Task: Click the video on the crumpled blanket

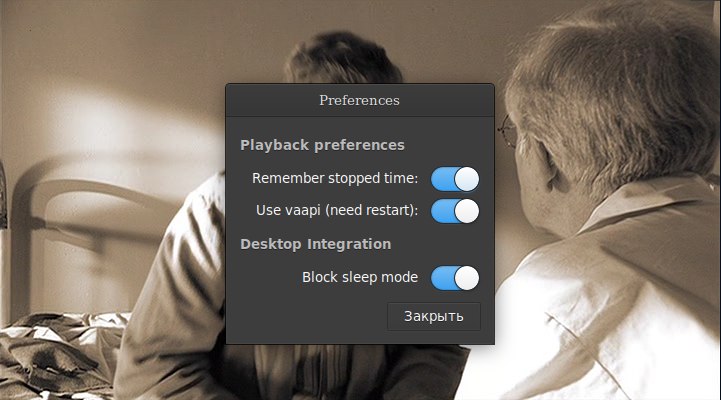Action: pos(55,354)
